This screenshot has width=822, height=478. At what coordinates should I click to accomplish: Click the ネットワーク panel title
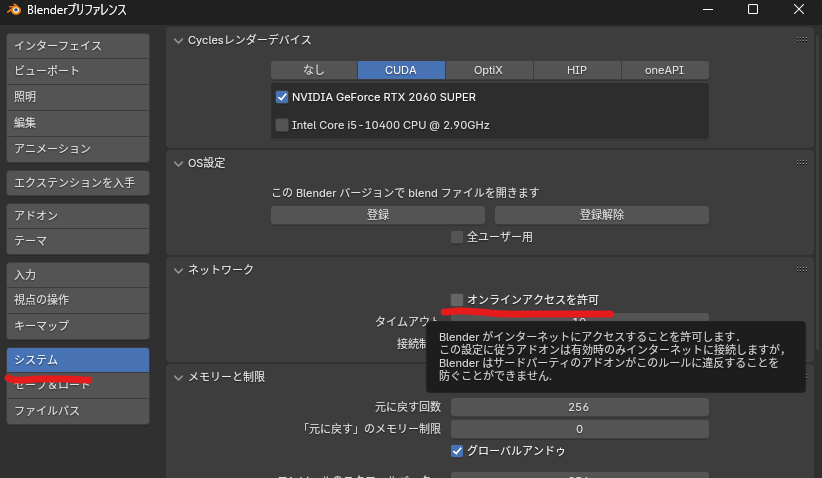coord(221,270)
